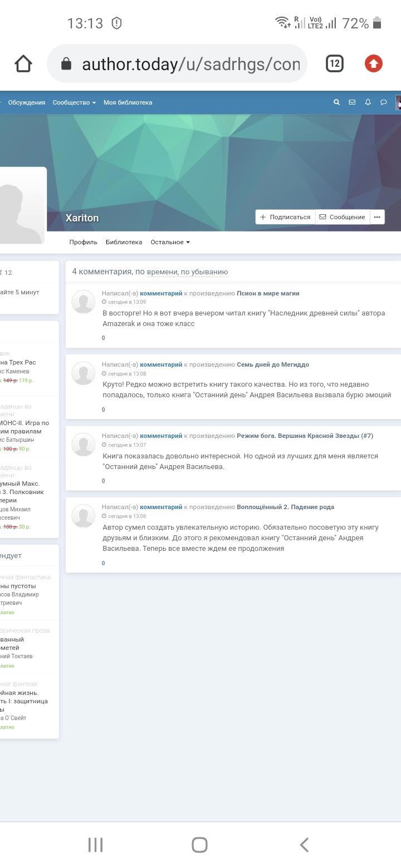
Task: Click the Подписаться button
Action: tap(285, 217)
